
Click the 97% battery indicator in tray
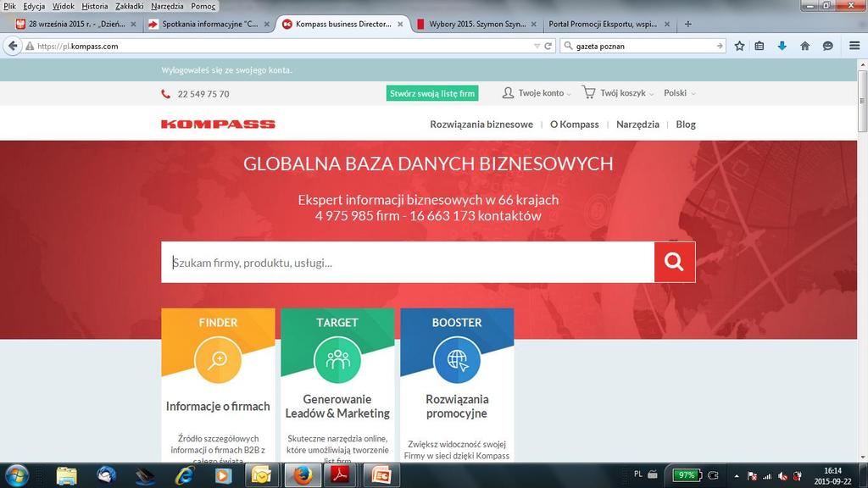687,475
